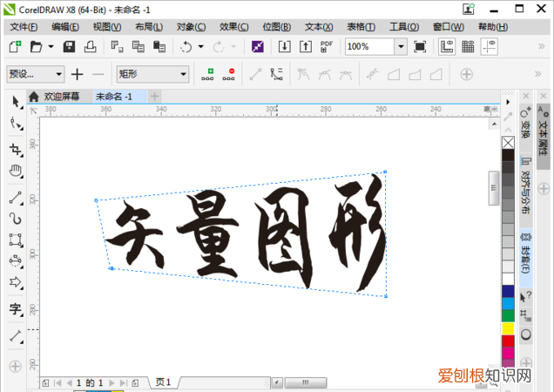
Task: Select the Freehand line tool
Action: pos(16,198)
